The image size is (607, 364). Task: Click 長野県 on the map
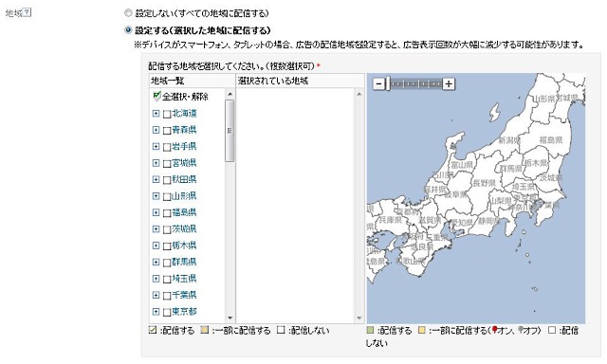tap(484, 183)
